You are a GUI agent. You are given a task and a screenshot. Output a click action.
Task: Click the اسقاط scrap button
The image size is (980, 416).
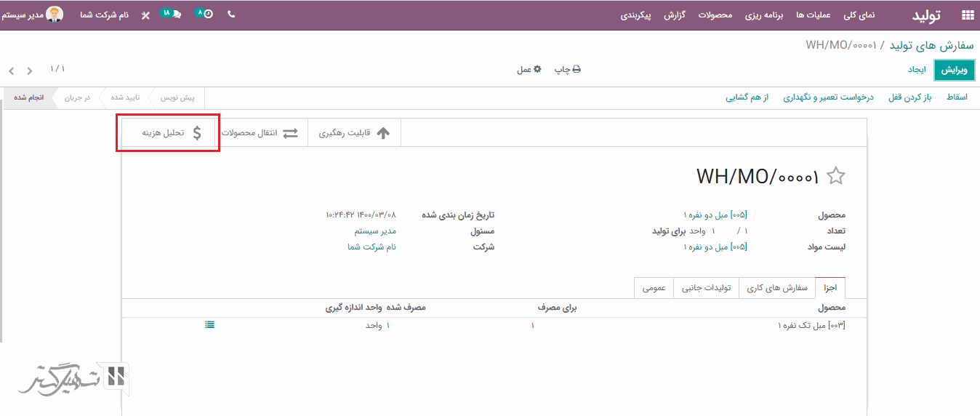pos(955,97)
